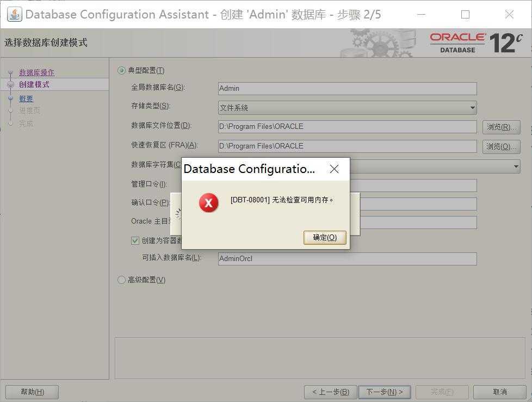This screenshot has height=402, width=532.
Task: Click the 快速恢复区 (FRA) path field
Action: click(x=348, y=146)
